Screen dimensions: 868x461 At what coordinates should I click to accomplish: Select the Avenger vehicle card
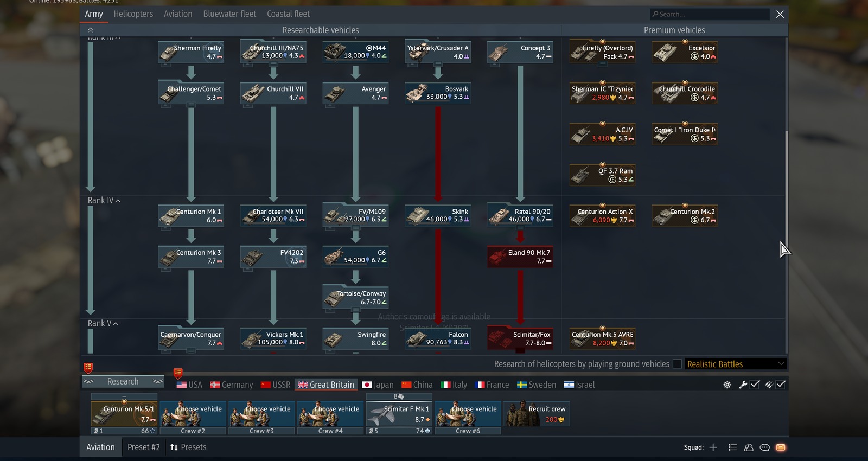pyautogui.click(x=355, y=93)
